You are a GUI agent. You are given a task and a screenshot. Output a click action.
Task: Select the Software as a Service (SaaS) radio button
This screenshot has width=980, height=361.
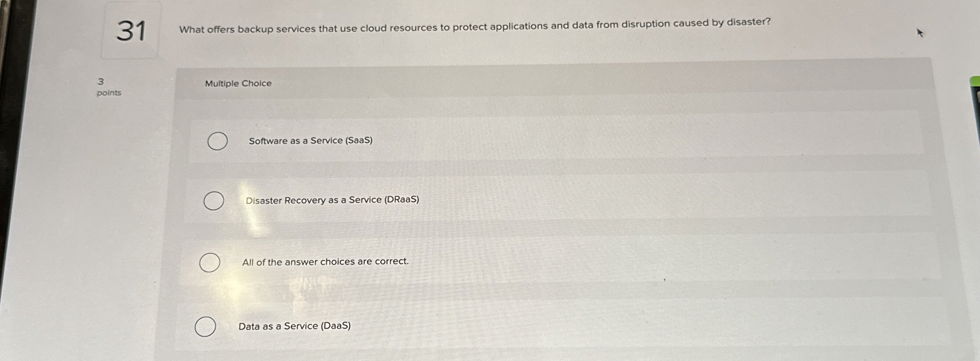(217, 140)
